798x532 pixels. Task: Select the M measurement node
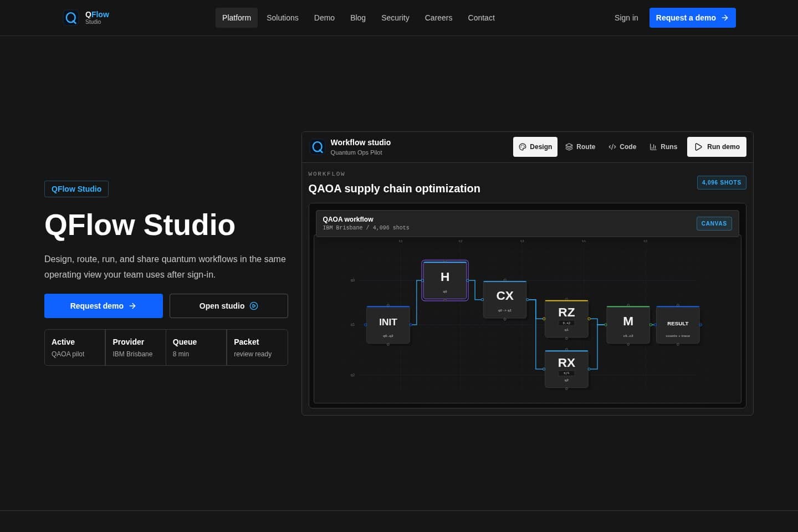click(628, 325)
